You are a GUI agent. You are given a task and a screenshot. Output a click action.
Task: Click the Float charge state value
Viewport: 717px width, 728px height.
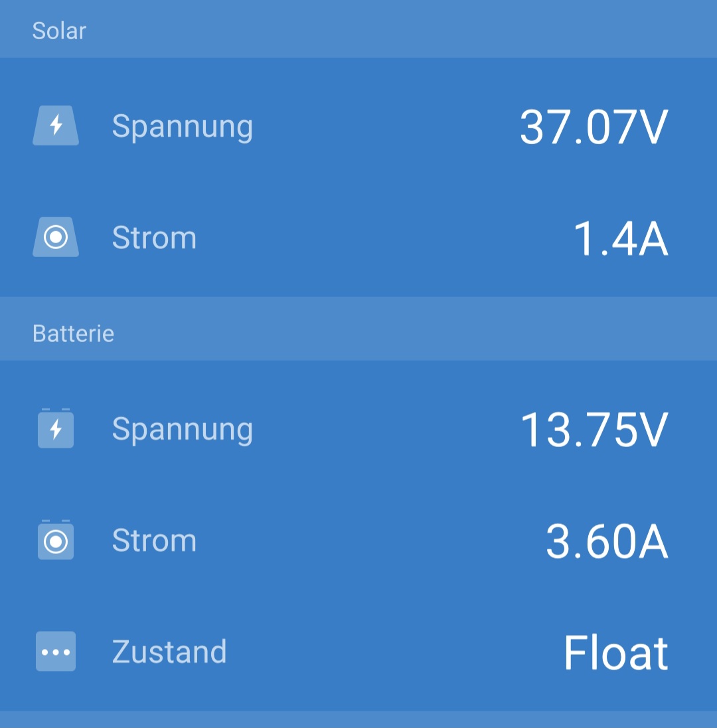tap(615, 653)
